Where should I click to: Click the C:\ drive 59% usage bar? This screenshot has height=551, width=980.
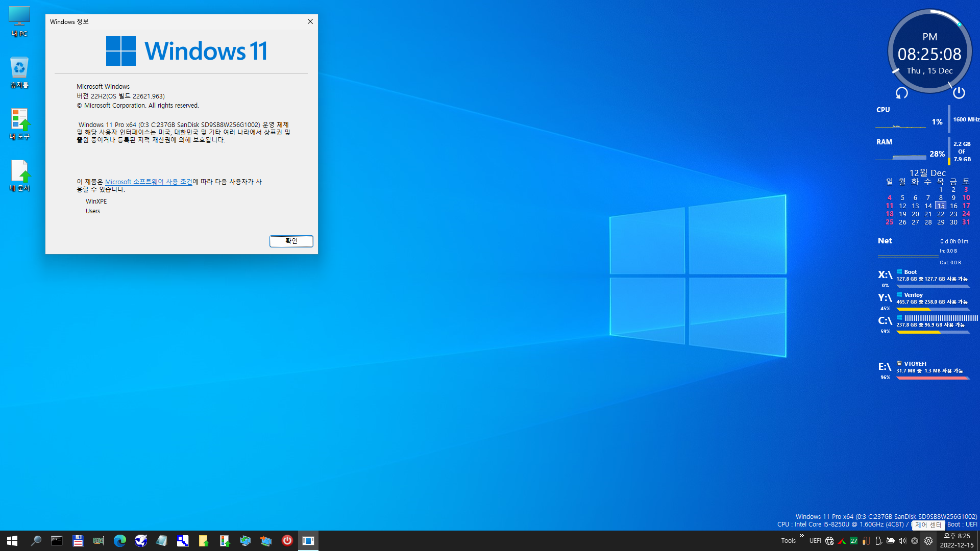(x=933, y=332)
